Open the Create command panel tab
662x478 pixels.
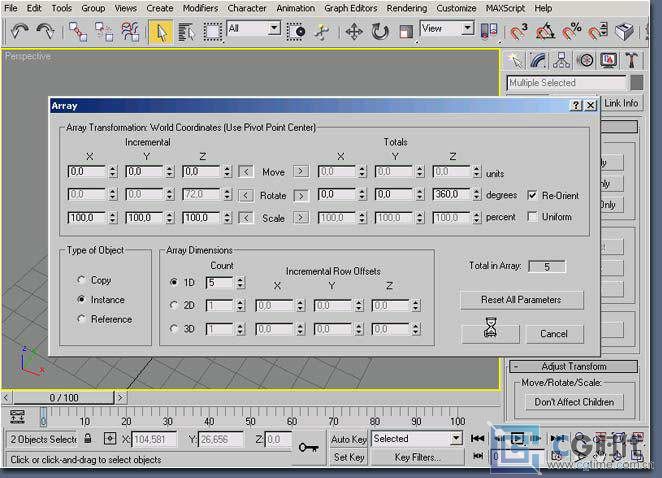(x=515, y=61)
